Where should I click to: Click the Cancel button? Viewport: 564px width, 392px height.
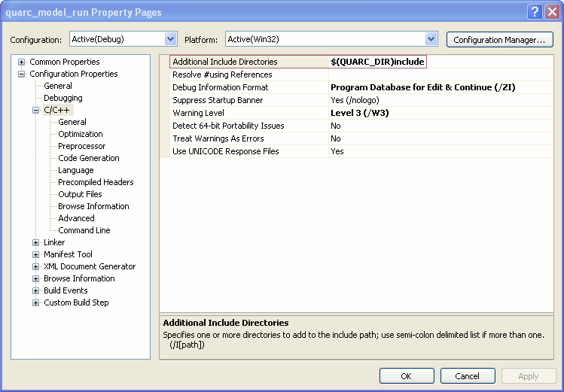tap(468, 376)
